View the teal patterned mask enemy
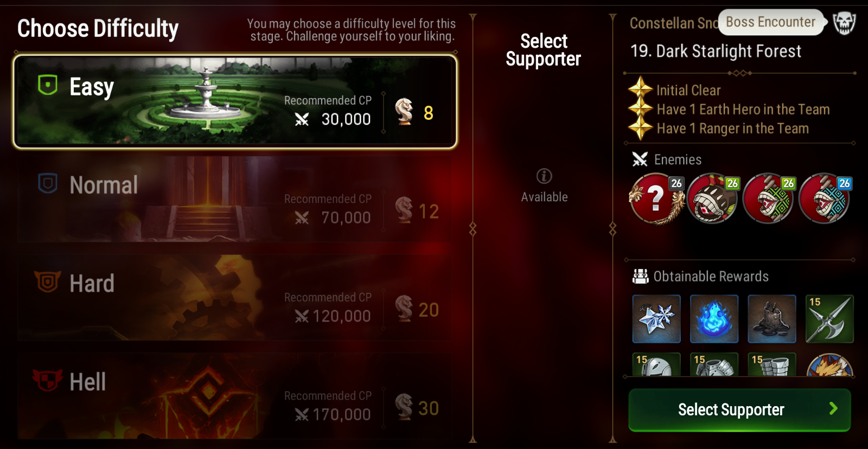868x449 pixels. (x=825, y=198)
